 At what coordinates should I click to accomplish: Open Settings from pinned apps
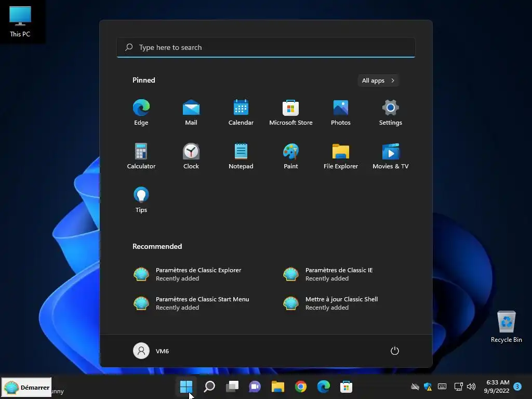pos(391,113)
